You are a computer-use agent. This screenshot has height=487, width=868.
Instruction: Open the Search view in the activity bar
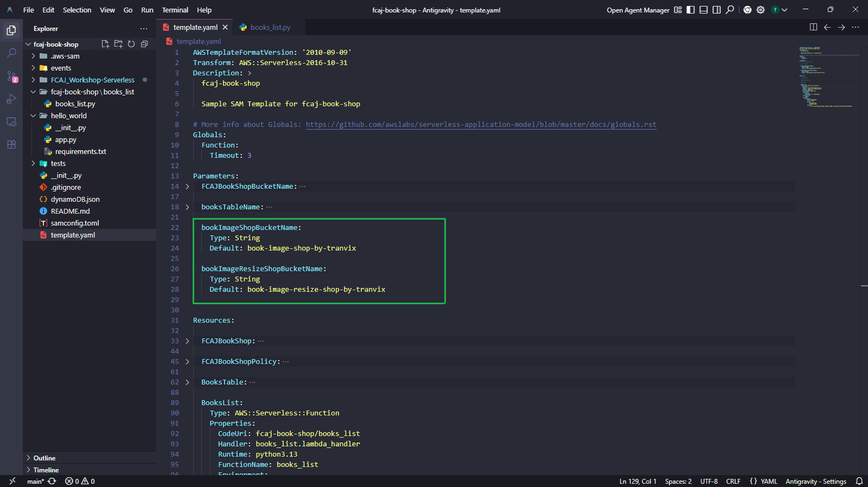point(11,53)
